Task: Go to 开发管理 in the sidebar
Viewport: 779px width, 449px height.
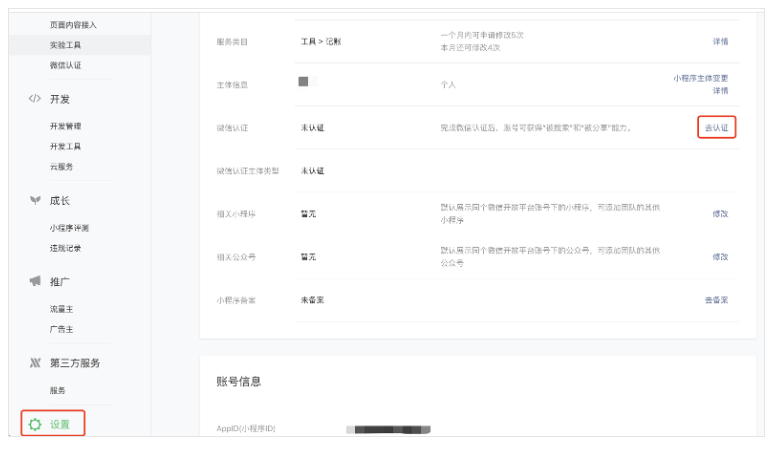Action: pyautogui.click(x=66, y=126)
